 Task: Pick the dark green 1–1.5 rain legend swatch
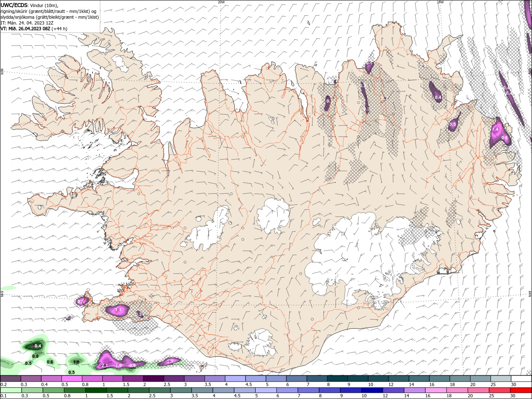coord(96,390)
